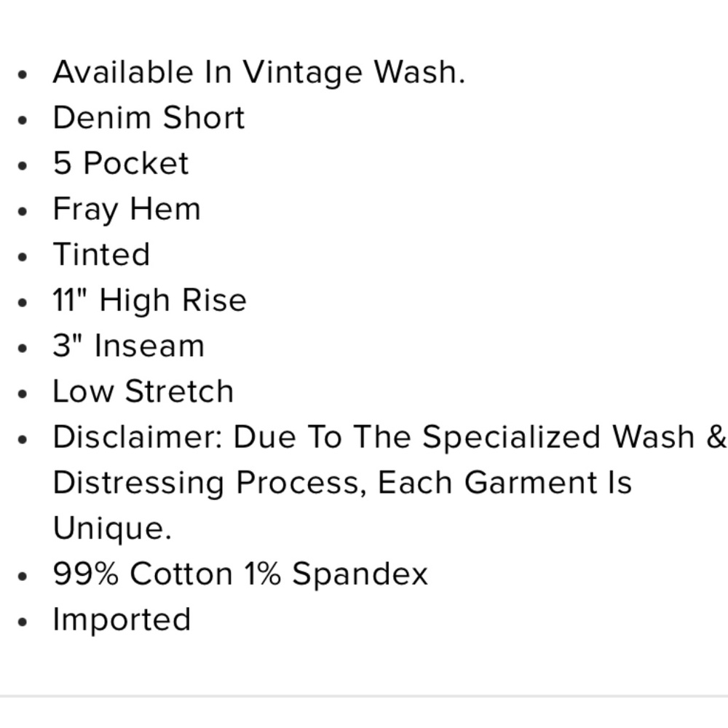Image resolution: width=728 pixels, height=728 pixels.
Task: Click the "Fray Hem" list item
Action: point(127,210)
